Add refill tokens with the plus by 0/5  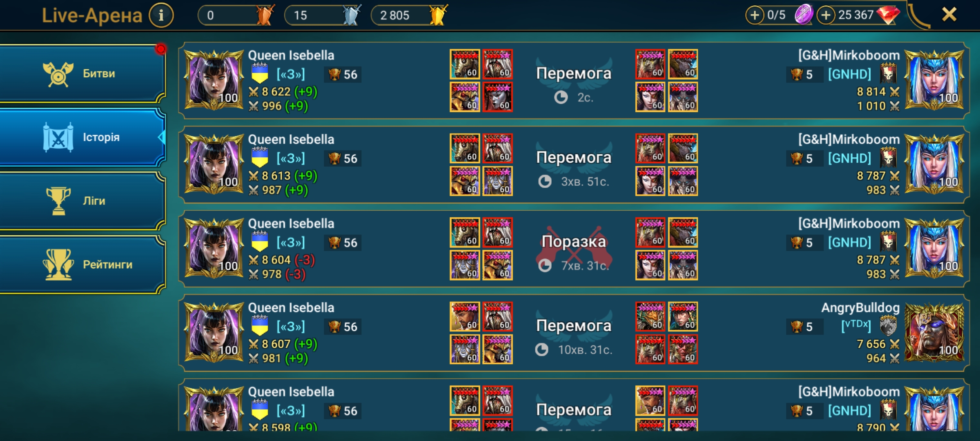(755, 16)
